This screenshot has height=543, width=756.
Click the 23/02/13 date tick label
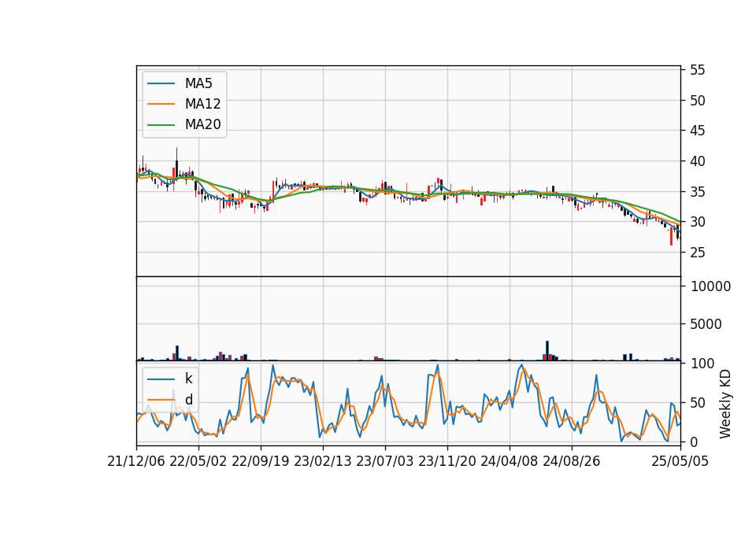point(323,462)
